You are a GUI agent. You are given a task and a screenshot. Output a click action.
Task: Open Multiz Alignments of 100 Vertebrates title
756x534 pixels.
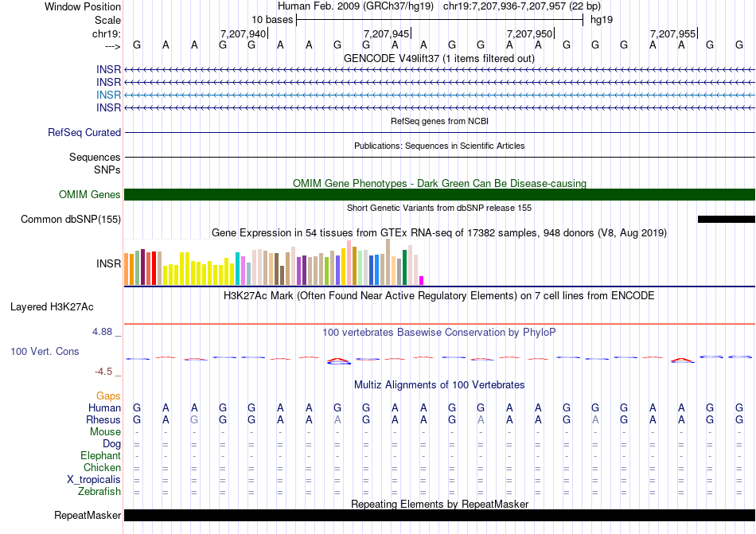[439, 385]
